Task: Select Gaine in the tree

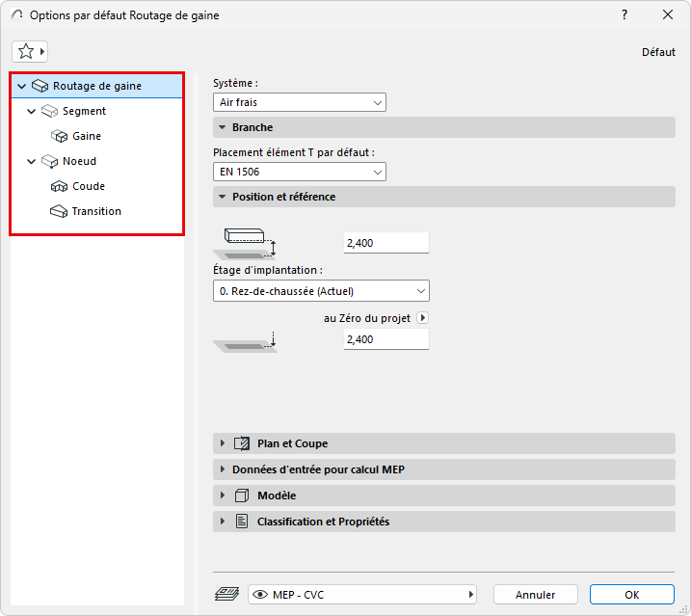Action: tap(87, 136)
